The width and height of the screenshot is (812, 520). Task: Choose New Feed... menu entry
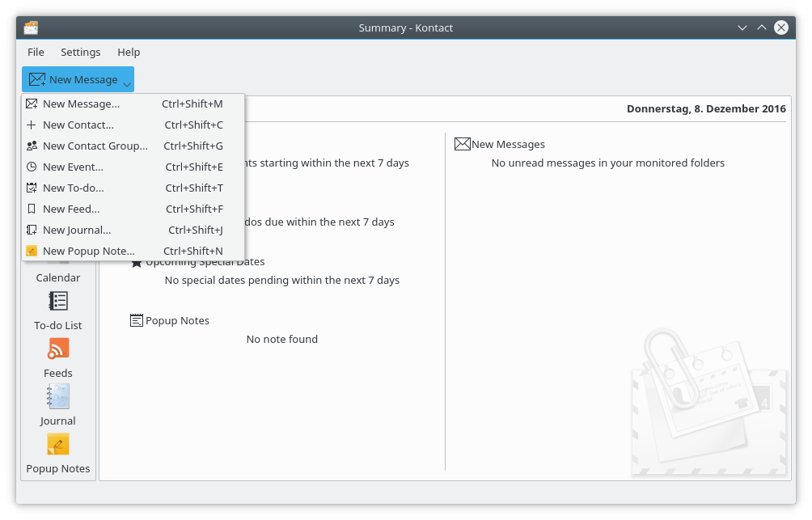point(71,209)
